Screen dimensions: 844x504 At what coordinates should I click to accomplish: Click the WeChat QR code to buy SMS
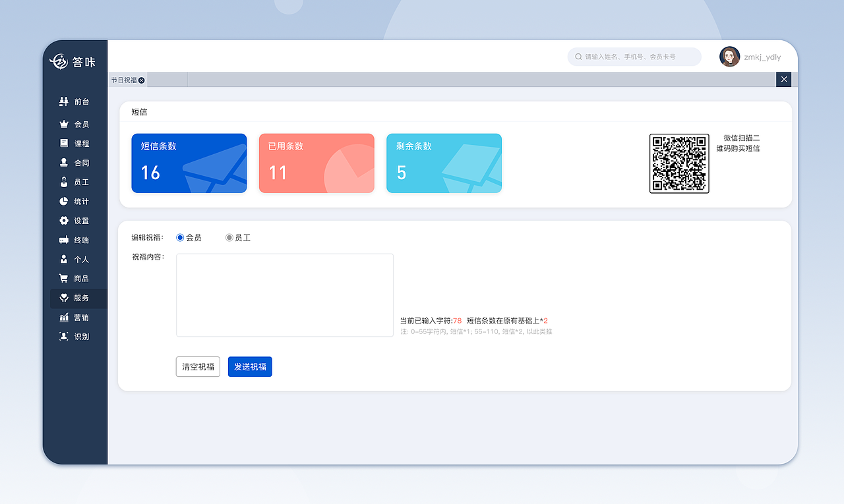tap(679, 163)
